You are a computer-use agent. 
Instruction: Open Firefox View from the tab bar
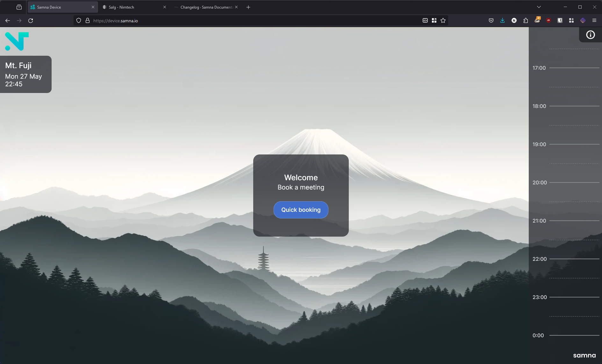click(x=19, y=7)
